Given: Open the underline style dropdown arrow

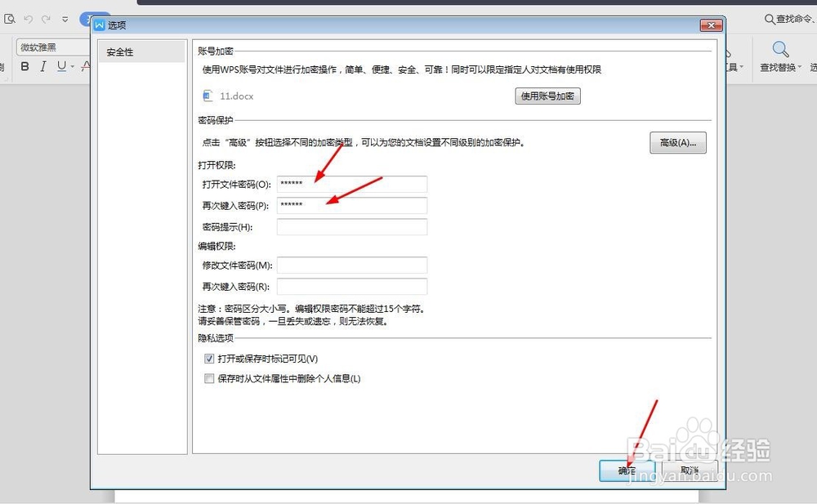Looking at the screenshot, I should pyautogui.click(x=71, y=66).
